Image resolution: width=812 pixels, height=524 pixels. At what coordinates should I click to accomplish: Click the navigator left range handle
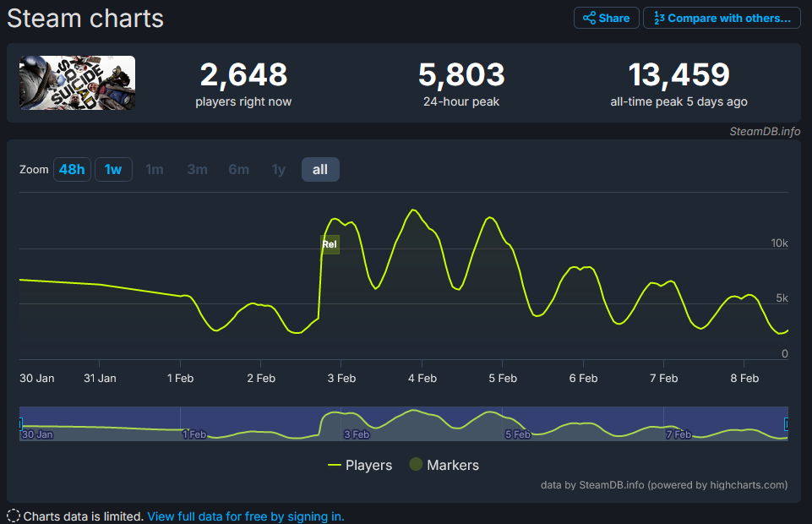[21, 424]
